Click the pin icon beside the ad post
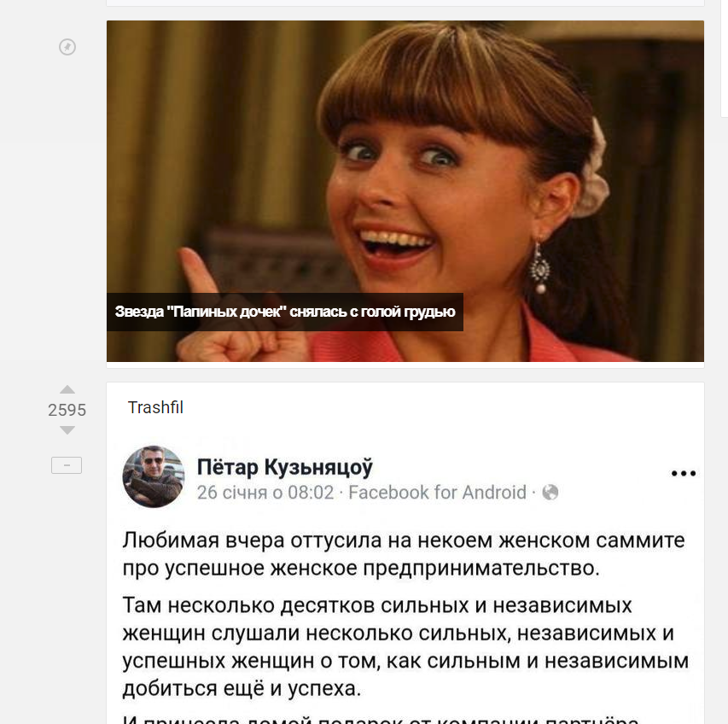This screenshot has height=724, width=728. [67, 47]
